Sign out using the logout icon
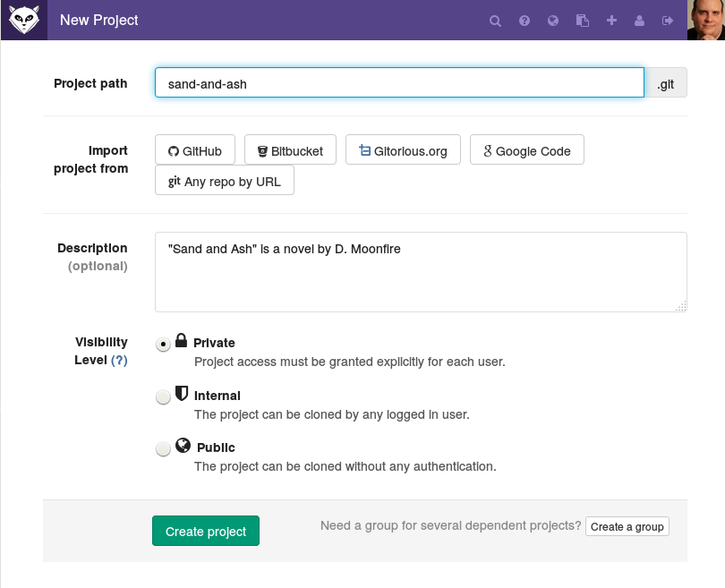The width and height of the screenshot is (725, 588). coord(668,21)
